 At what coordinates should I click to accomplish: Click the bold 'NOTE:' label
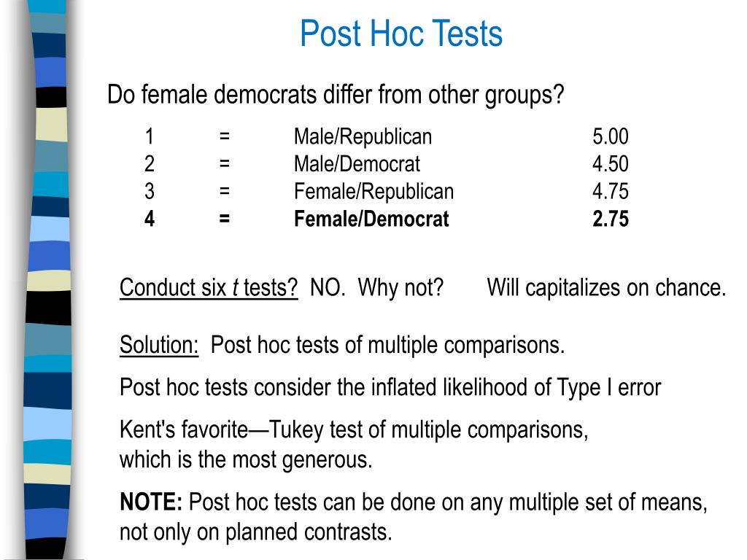click(x=150, y=502)
